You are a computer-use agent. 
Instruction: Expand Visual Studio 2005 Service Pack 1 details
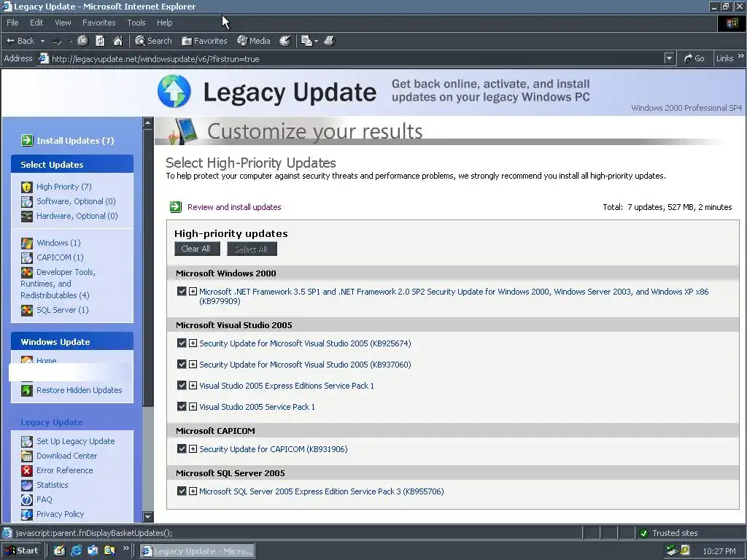[193, 406]
